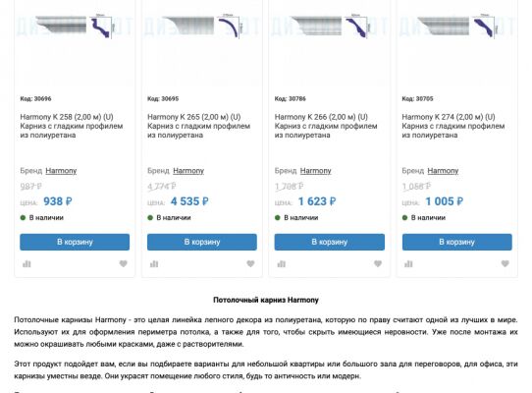532x393 pixels.
Task: Follow the Harmony brand link under K 266
Action: 315,171
